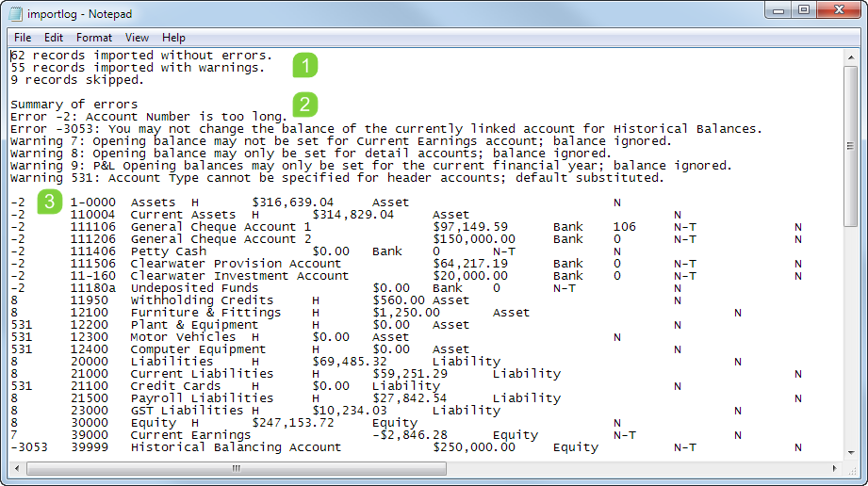Click '$1,250.00' balance value
Screen dimensions: 868x486
pyautogui.click(x=406, y=312)
